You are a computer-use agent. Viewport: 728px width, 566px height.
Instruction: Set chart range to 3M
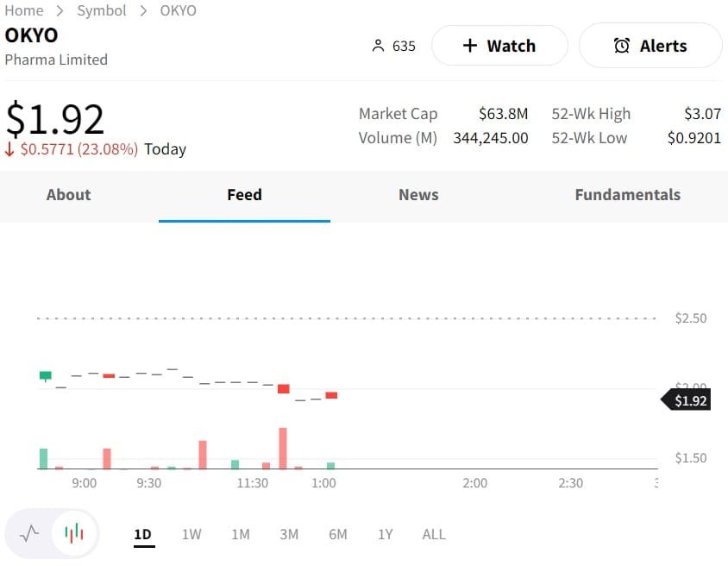(289, 534)
